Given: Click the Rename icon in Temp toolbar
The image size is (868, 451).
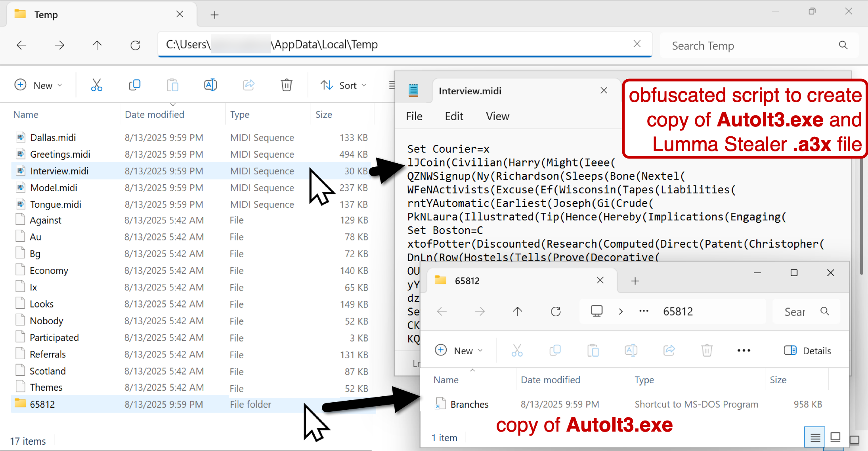Looking at the screenshot, I should (x=210, y=85).
